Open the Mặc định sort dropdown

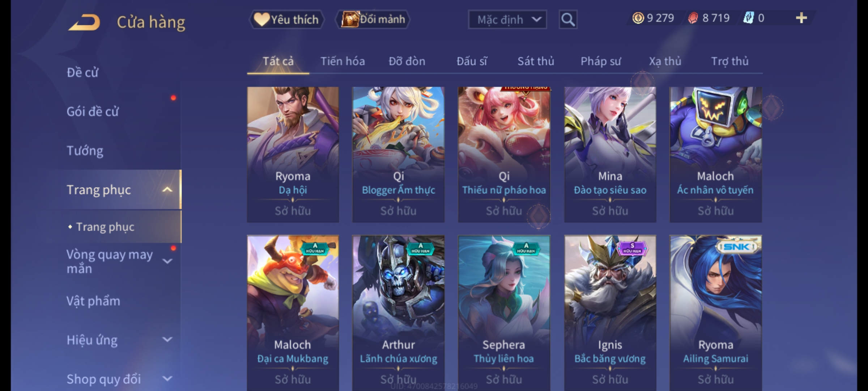[507, 20]
